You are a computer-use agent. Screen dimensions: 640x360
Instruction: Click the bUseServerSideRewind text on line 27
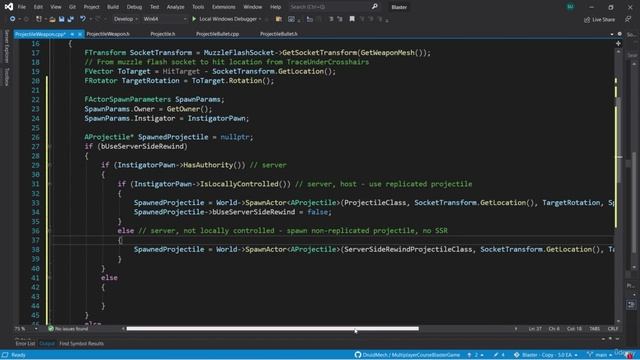click(x=143, y=146)
